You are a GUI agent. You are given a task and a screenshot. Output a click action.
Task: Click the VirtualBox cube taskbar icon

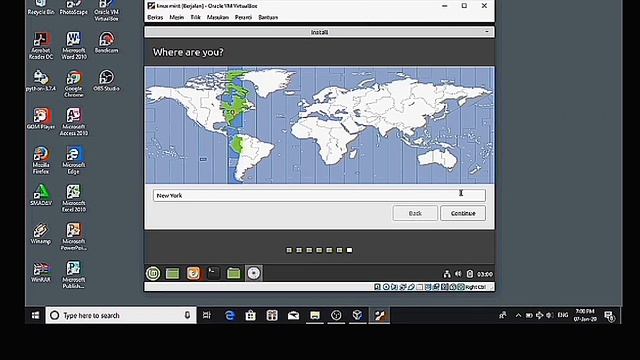357,315
